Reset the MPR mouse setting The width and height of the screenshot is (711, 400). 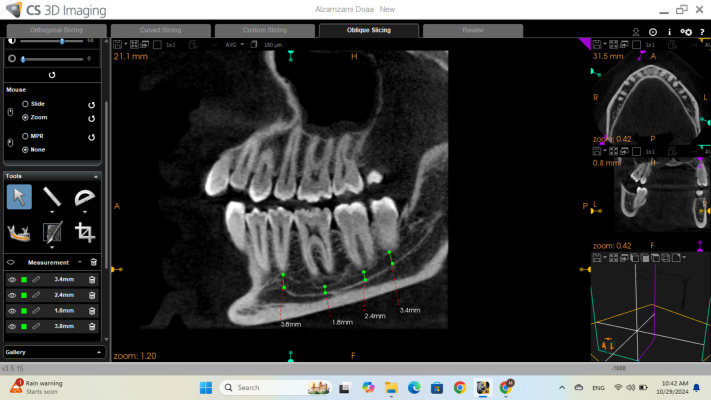(92, 137)
